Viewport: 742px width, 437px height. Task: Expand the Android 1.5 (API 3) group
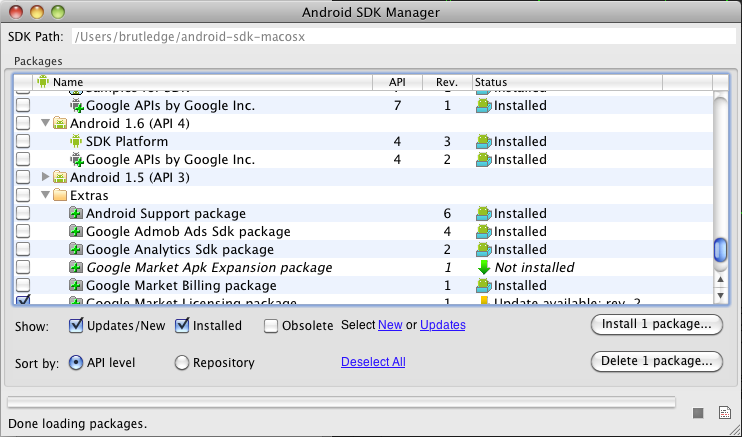tap(45, 177)
